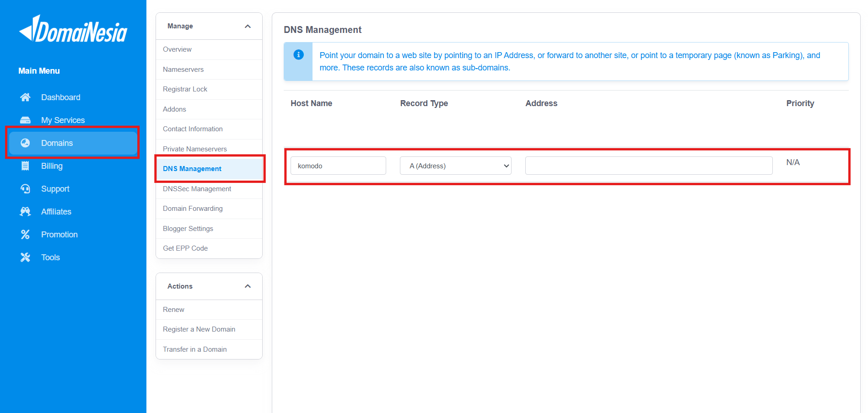
Task: Go to Domains menu item
Action: point(73,143)
